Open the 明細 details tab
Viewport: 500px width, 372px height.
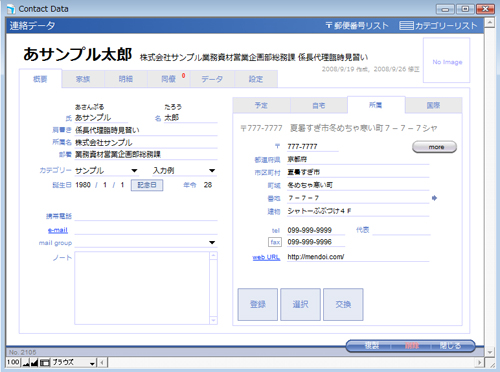point(126,79)
